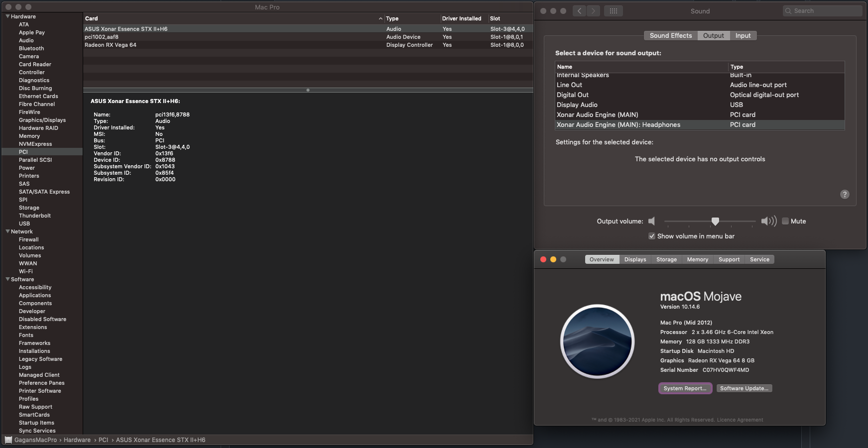Collapse the Network tree section
Image resolution: width=868 pixels, height=448 pixels.
coord(7,231)
